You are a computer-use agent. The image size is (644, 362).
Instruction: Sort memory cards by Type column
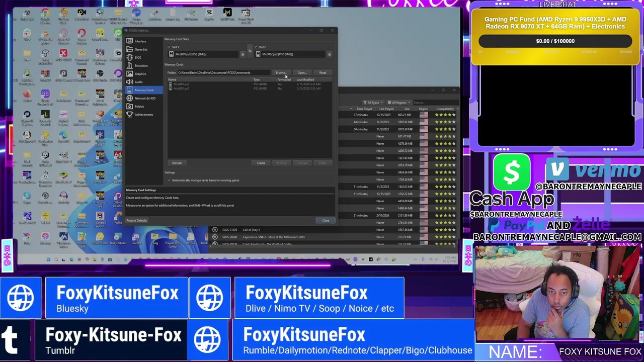[x=264, y=80]
